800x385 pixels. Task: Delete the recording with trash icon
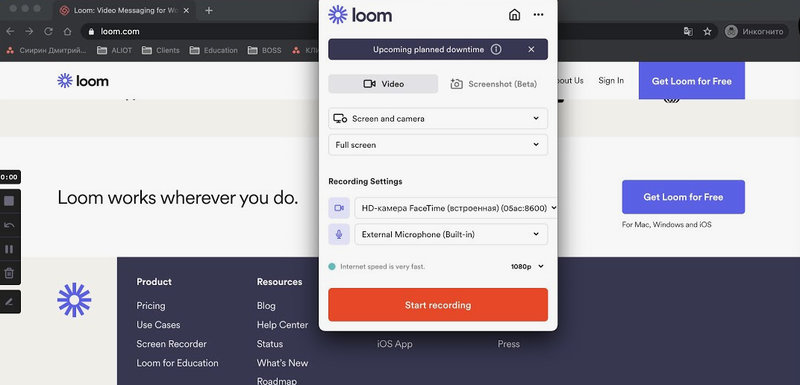pyautogui.click(x=9, y=273)
